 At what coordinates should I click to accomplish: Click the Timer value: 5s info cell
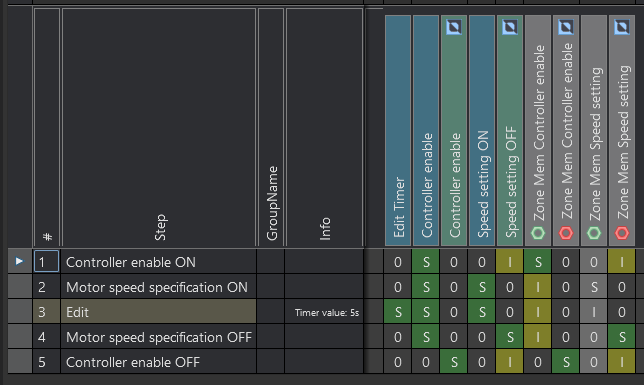(x=324, y=312)
